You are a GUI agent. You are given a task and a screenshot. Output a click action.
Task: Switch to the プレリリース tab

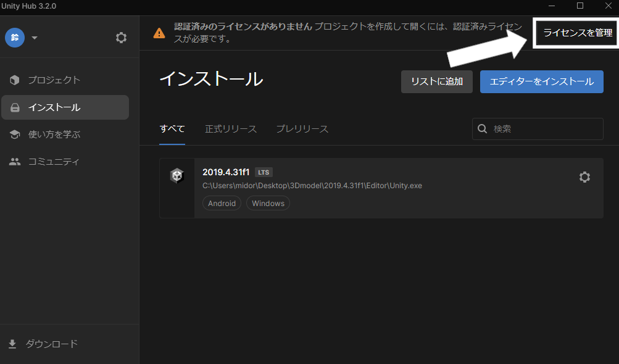[x=302, y=129]
